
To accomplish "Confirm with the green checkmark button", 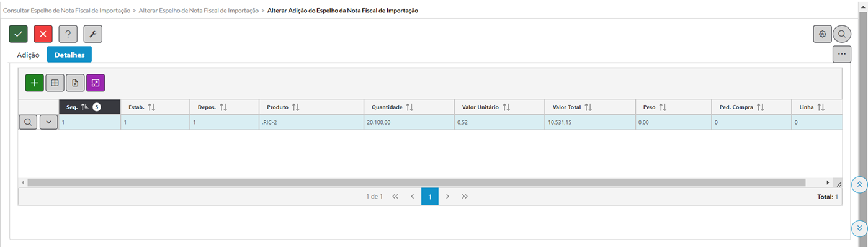I will coord(18,34).
